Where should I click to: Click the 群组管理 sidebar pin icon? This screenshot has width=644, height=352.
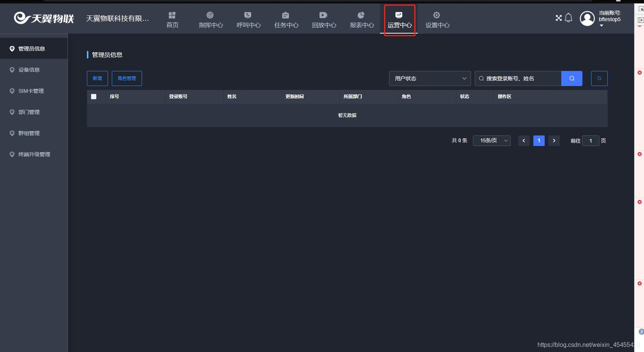tap(12, 133)
